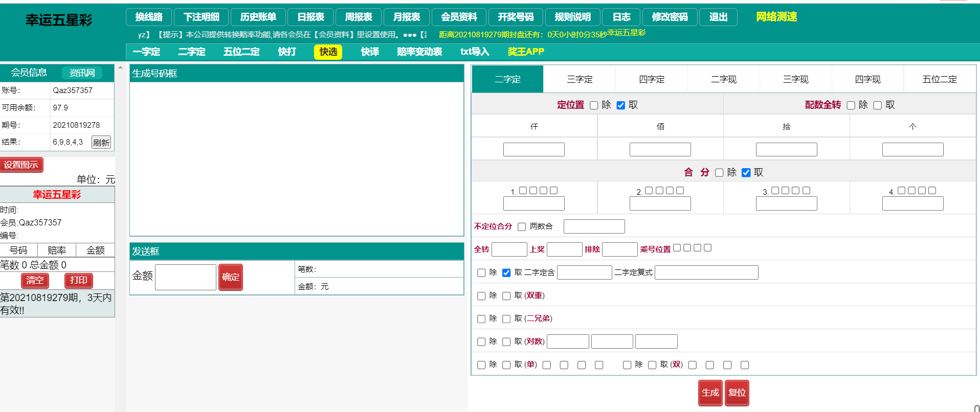Click the 个 position input

click(913, 149)
